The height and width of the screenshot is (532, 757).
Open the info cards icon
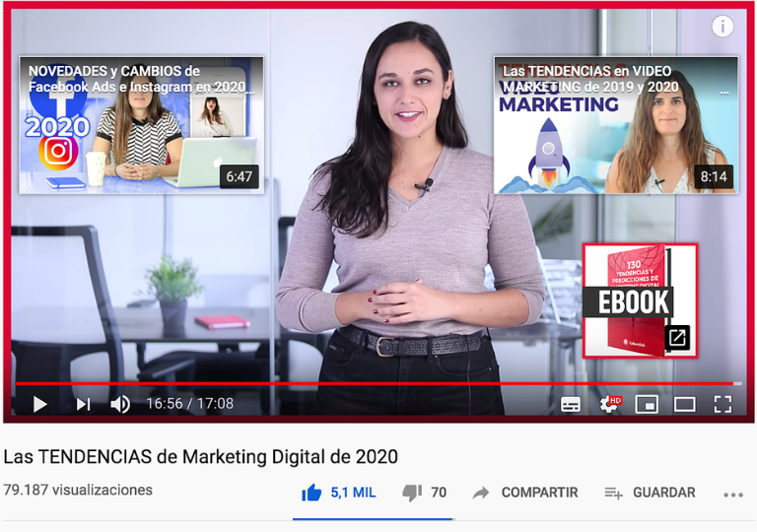(x=723, y=26)
